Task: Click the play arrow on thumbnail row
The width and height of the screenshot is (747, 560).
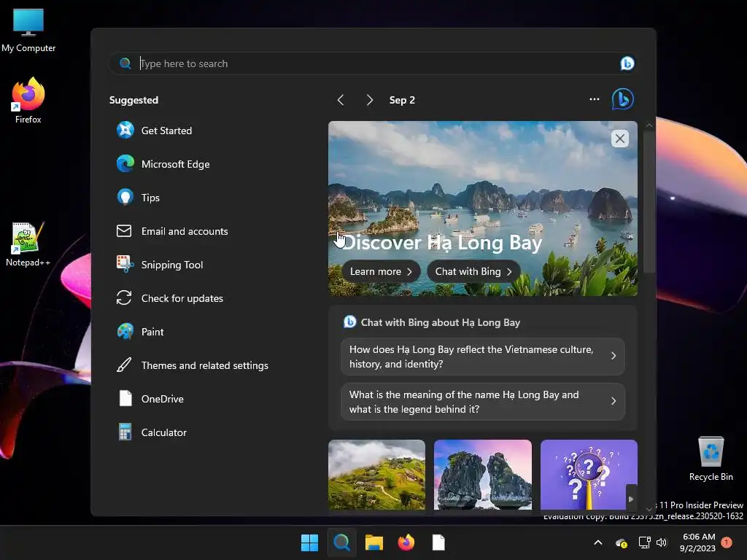Action: click(x=631, y=499)
